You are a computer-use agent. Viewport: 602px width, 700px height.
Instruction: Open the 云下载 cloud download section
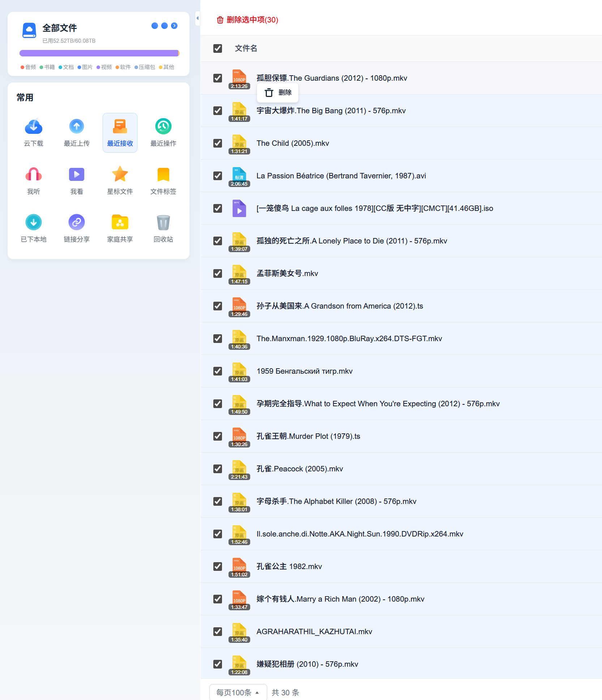(33, 133)
